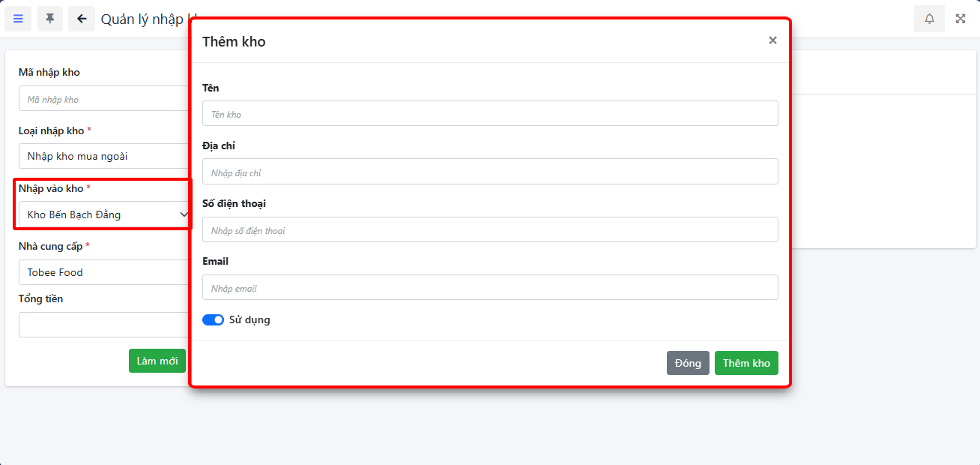
Task: Click the Nhập địa chỉ field
Action: point(490,172)
